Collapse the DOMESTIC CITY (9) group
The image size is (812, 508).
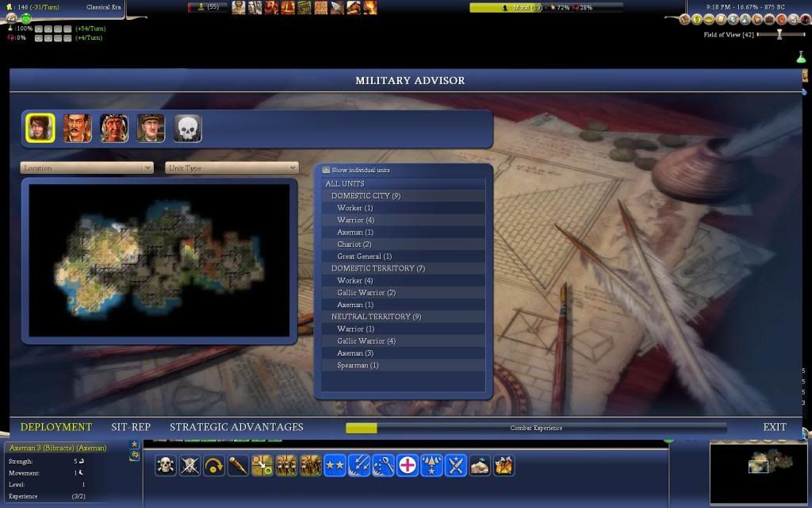404,195
